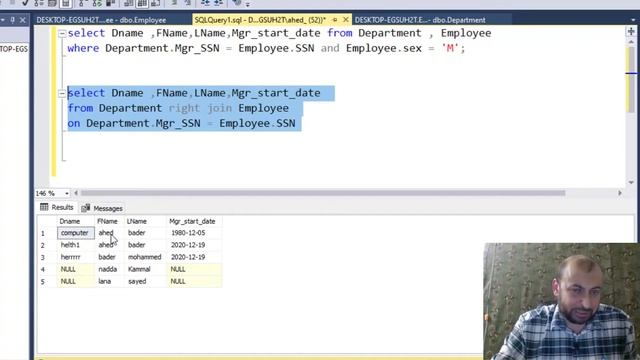This screenshot has width=640, height=360.
Task: Click the '2020-12-19' cell in helth1 row
Action: pyautogui.click(x=194, y=245)
